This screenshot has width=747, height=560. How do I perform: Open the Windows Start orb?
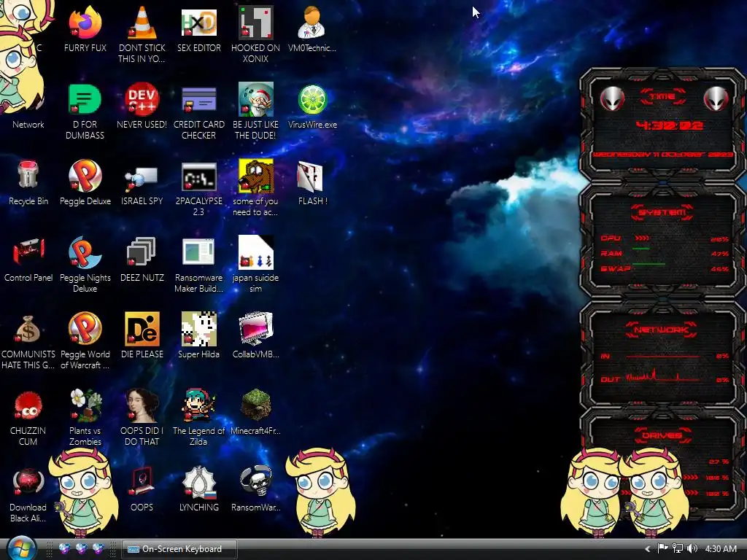(22, 548)
